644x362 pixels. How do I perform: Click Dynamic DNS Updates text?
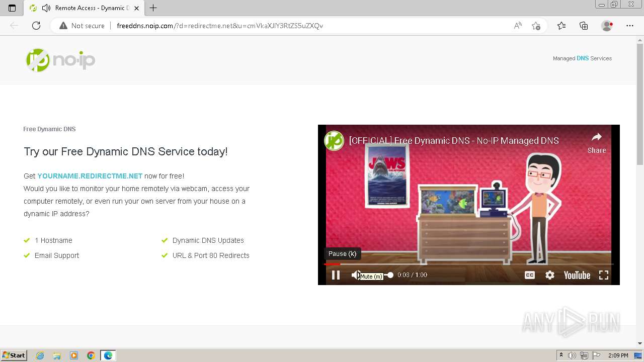208,240
